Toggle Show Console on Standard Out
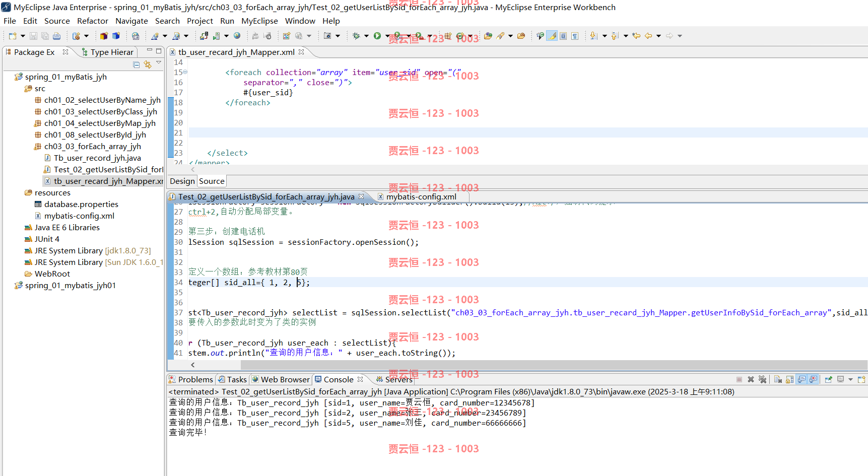 pyautogui.click(x=802, y=379)
